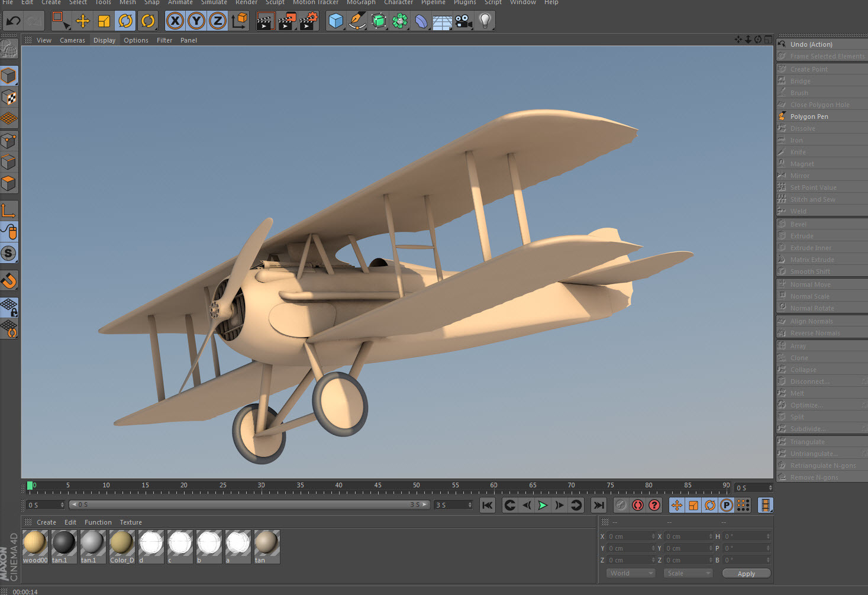Go to end of animation
The height and width of the screenshot is (595, 868).
tap(599, 505)
